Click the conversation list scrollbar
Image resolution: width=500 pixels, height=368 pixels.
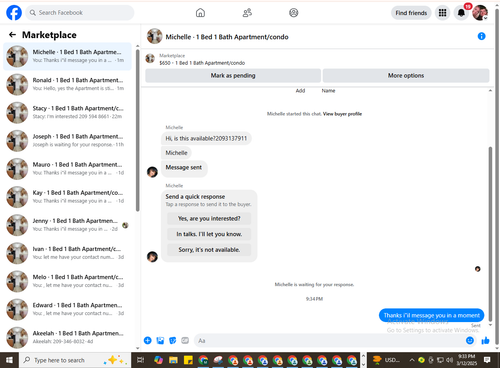coord(138,130)
